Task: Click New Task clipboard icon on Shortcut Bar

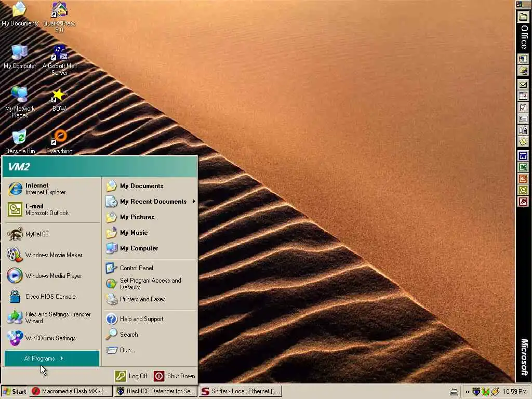Action: click(x=523, y=108)
